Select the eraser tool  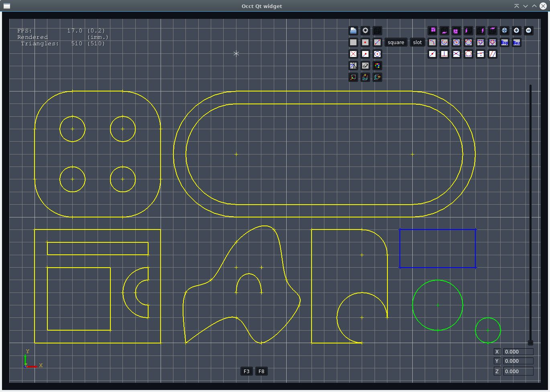(x=365, y=65)
